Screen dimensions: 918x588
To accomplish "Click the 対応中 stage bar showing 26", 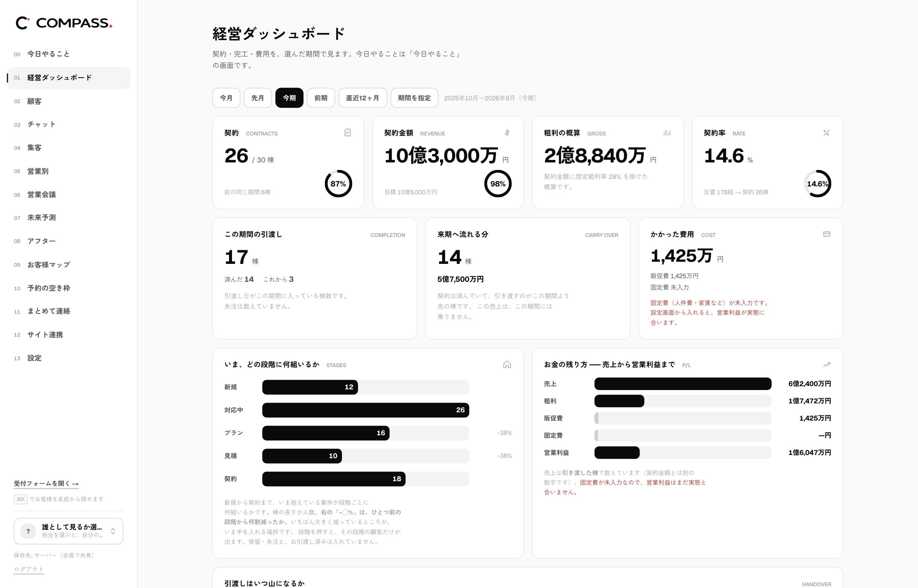I will pos(365,410).
